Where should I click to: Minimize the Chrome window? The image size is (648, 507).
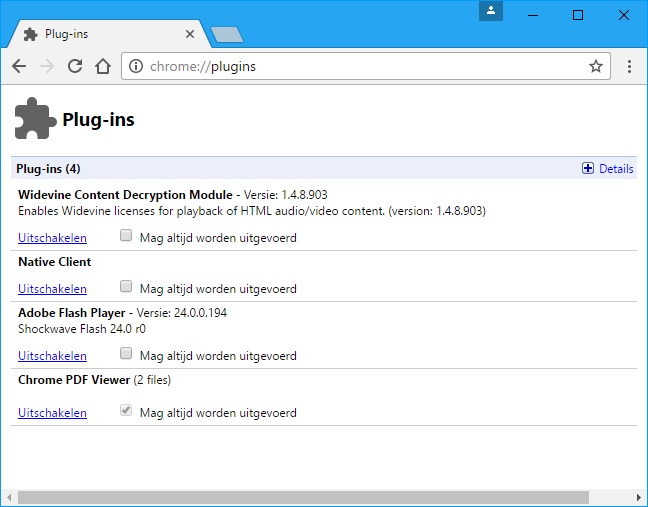tap(533, 15)
